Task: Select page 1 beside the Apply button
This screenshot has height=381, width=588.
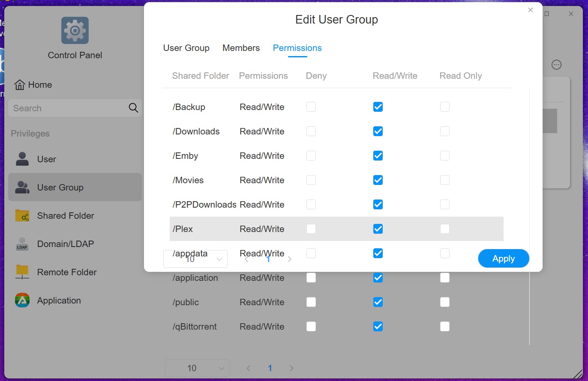Action: pyautogui.click(x=268, y=259)
